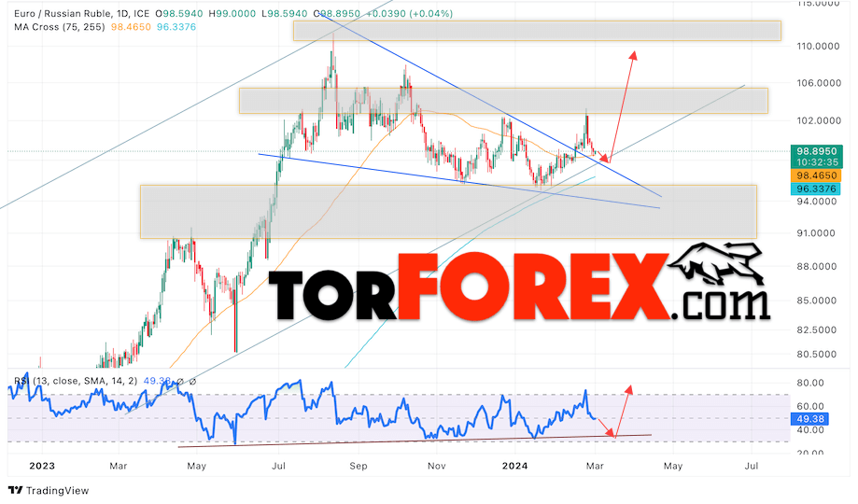Click the 60.00 RSI axis level
858x504 pixels.
810,407
